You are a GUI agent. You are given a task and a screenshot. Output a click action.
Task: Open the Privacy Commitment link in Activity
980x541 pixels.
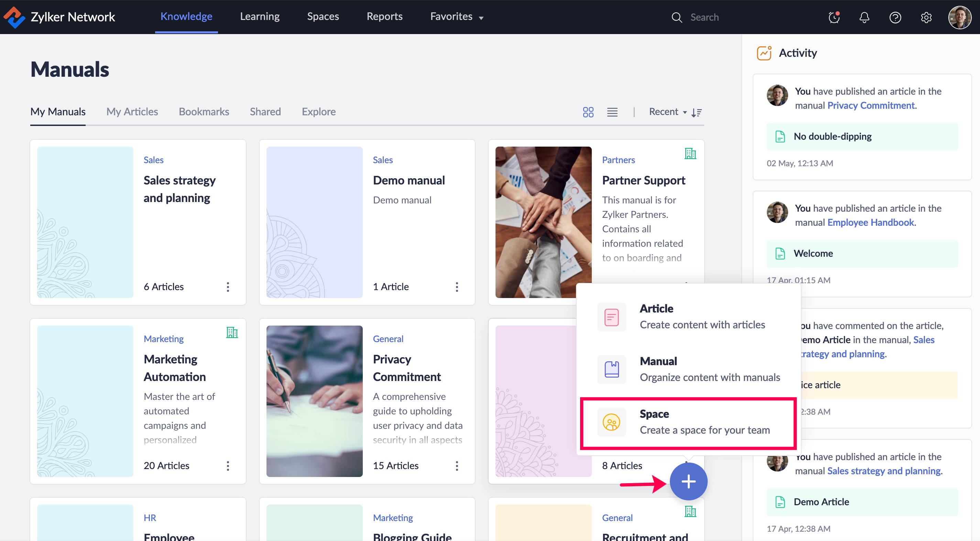click(x=872, y=105)
